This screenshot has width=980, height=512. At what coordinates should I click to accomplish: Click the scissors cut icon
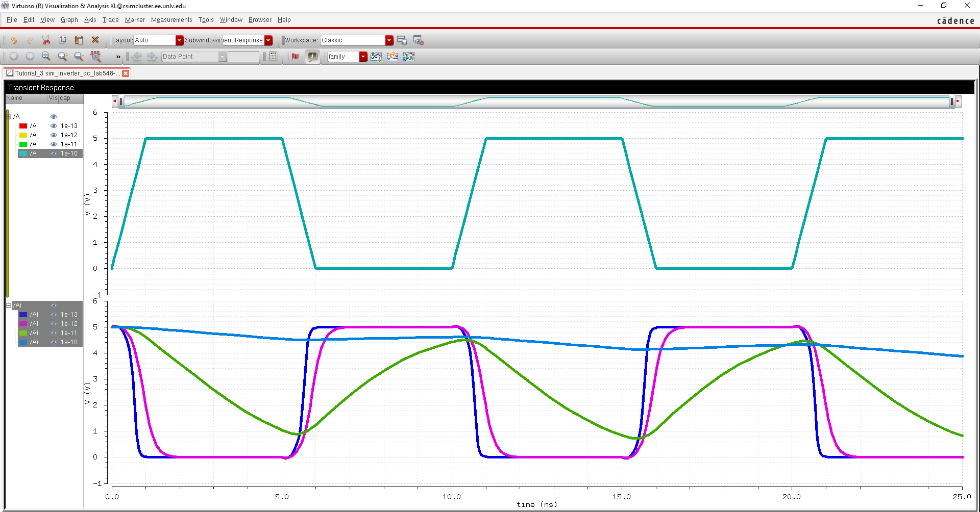pyautogui.click(x=46, y=40)
